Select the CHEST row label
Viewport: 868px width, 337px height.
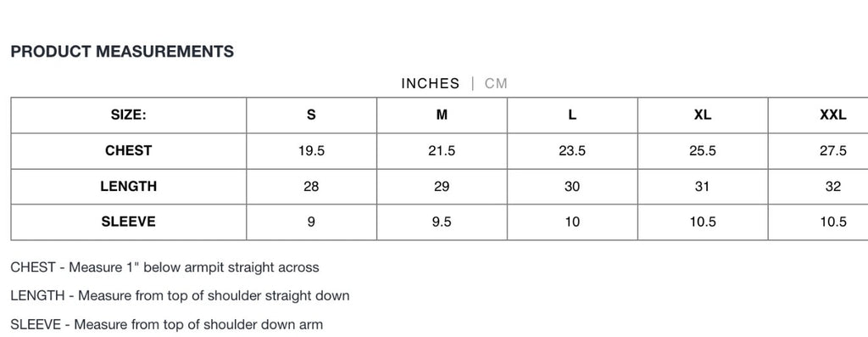click(x=129, y=151)
